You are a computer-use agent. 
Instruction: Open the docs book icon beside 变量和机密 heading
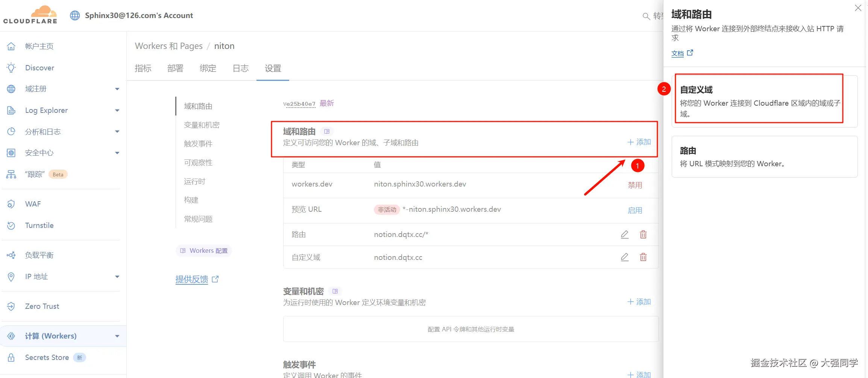click(x=335, y=291)
